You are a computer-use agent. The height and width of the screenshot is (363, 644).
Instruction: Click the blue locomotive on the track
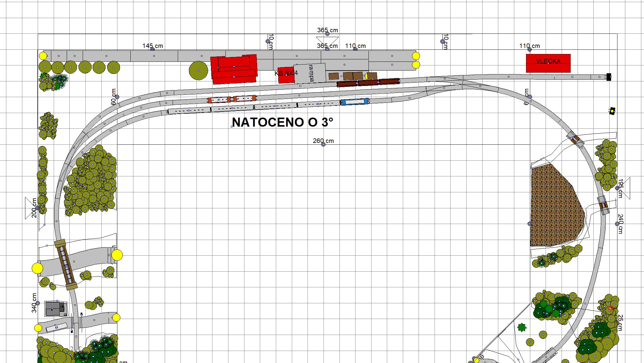click(355, 102)
